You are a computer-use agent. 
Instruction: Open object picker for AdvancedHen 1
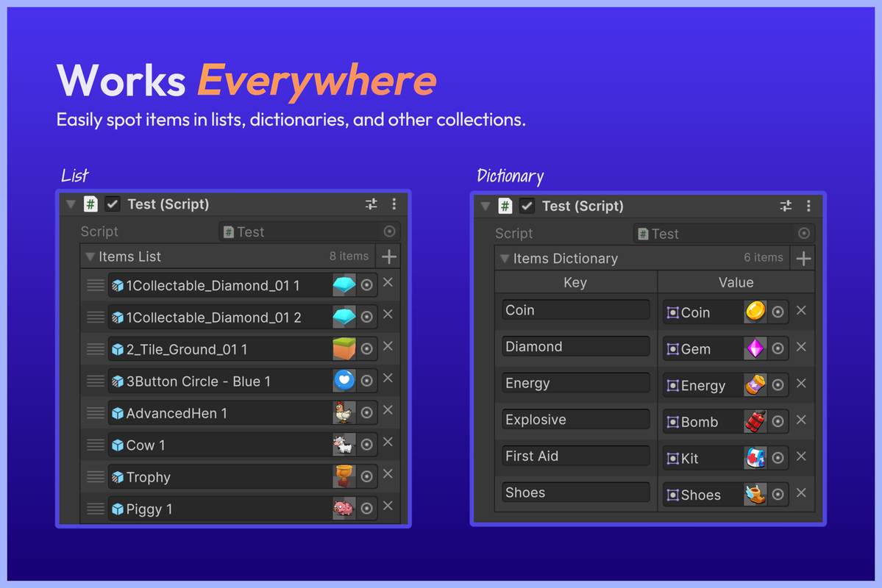tap(367, 413)
